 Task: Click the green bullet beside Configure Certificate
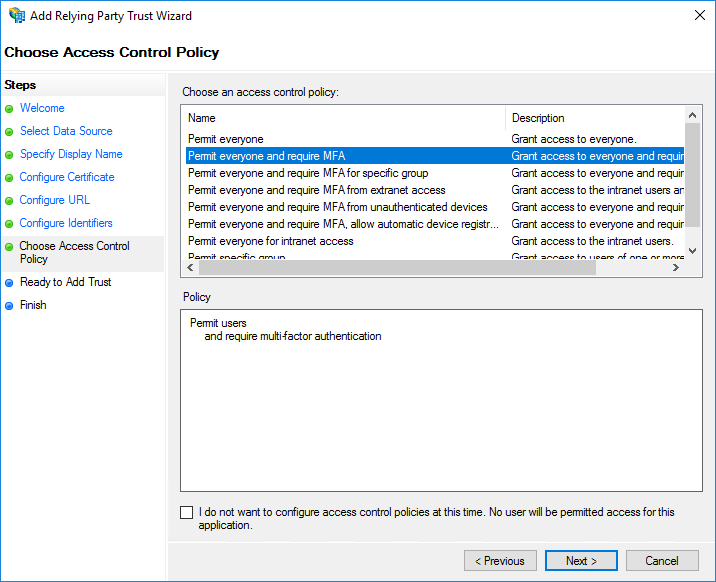tap(9, 178)
